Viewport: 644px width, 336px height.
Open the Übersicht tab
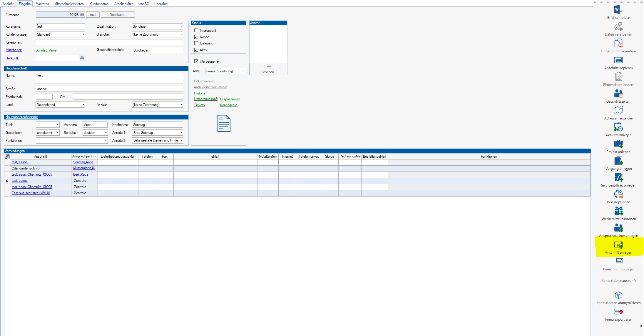click(161, 4)
